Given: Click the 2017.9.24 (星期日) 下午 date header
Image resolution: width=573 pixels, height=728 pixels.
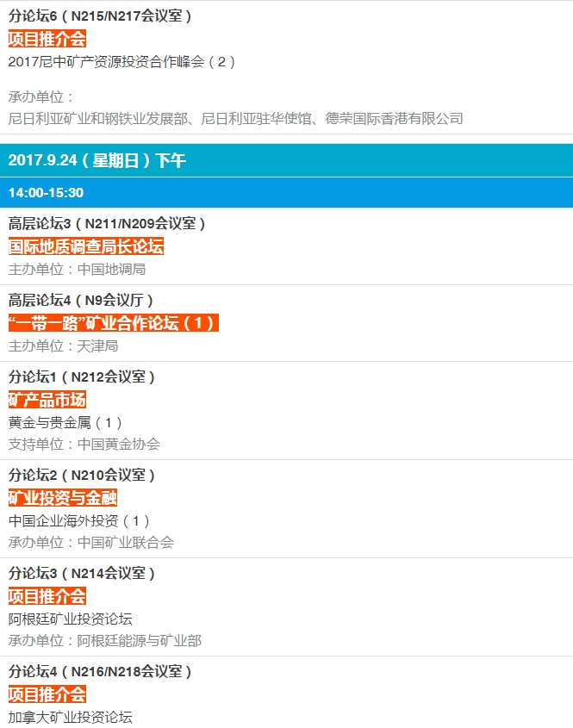Looking at the screenshot, I should [97, 160].
